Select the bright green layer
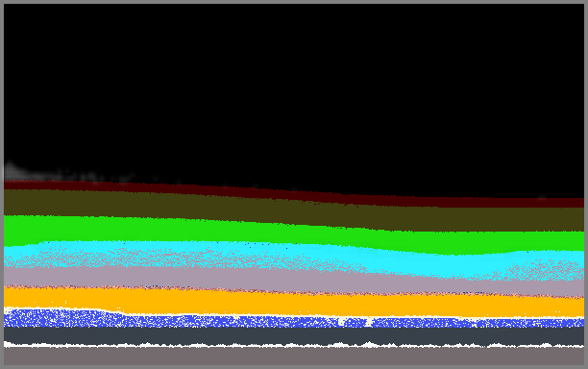Screen dimensions: 588x369 (x=294, y=233)
